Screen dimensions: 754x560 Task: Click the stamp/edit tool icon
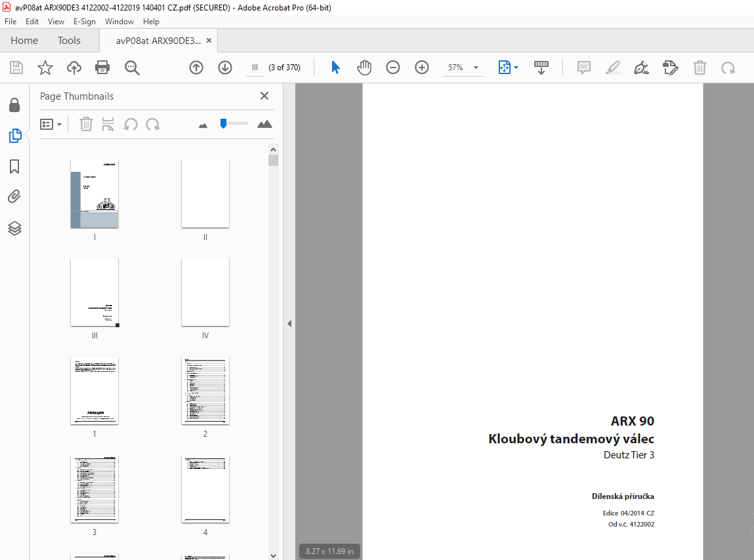(x=670, y=68)
